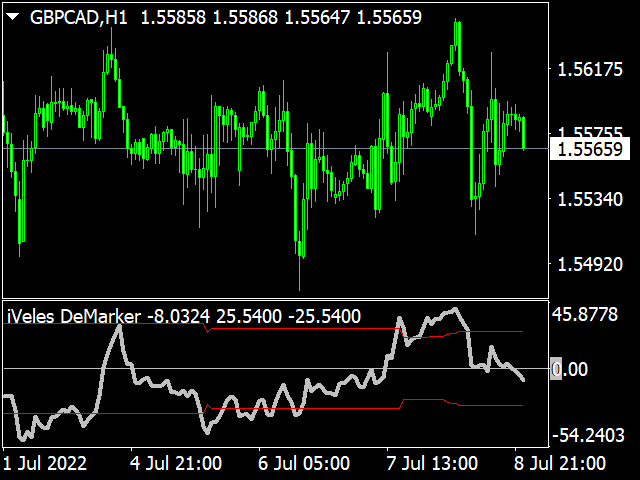Select the 8 Jul 21:00 time label
The width and height of the screenshot is (640, 480).
coord(560,464)
